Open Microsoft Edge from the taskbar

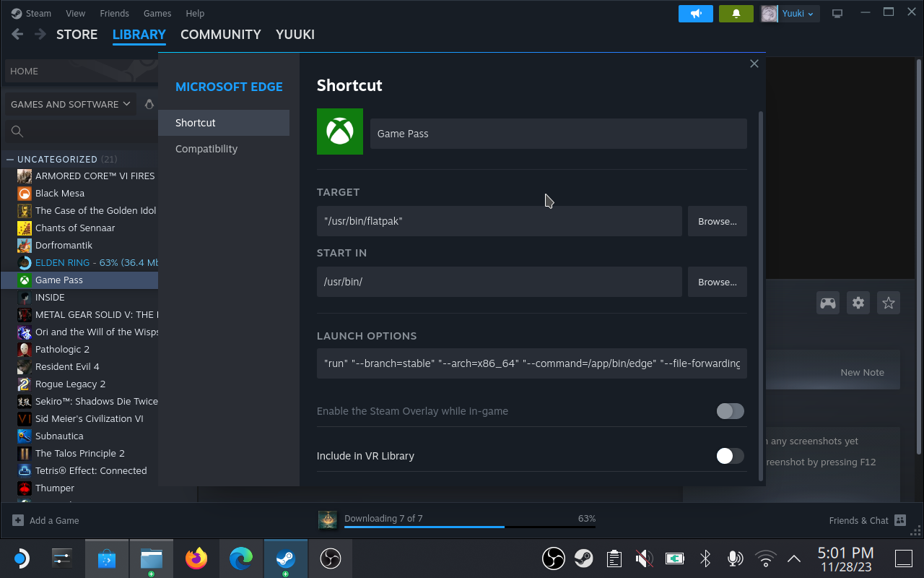click(241, 558)
